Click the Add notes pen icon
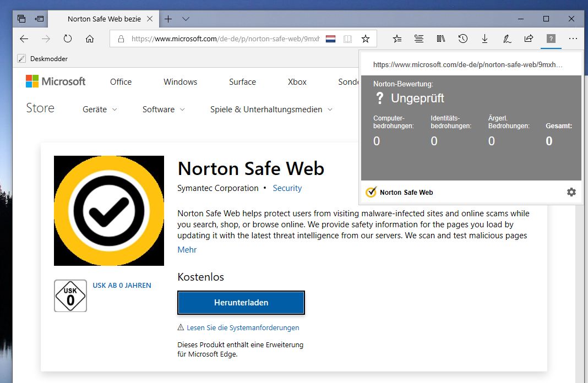The width and height of the screenshot is (588, 383). click(507, 39)
